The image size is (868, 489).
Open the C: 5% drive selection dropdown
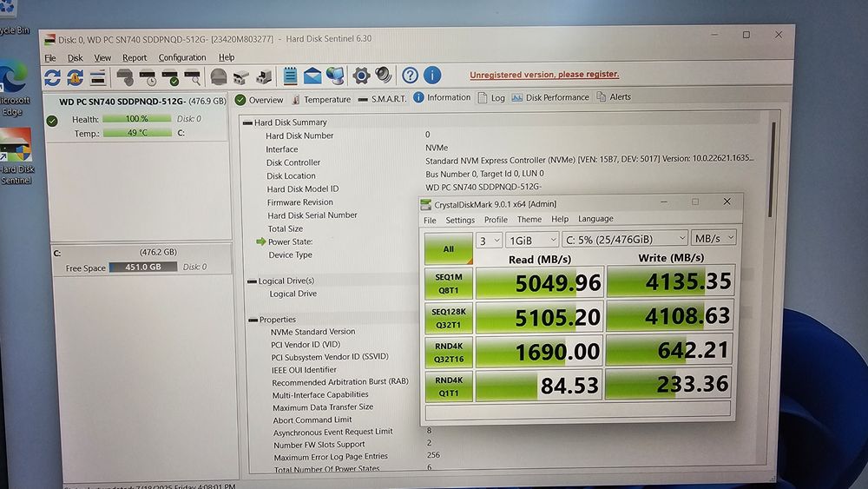pyautogui.click(x=624, y=239)
